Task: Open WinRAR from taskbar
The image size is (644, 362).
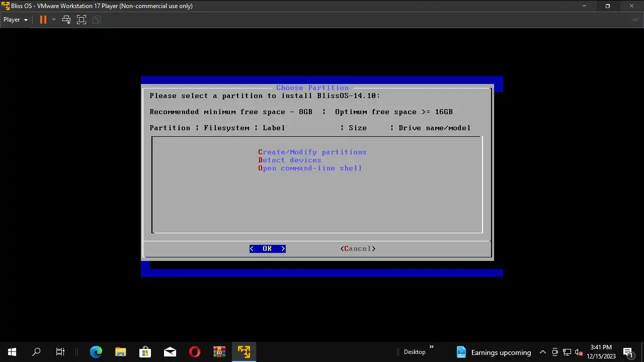Action: [219, 352]
